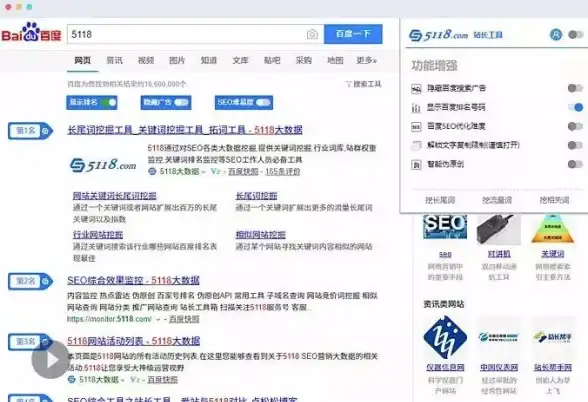Enable 隐藏百度搜索广告 switch in panel

click(x=575, y=88)
